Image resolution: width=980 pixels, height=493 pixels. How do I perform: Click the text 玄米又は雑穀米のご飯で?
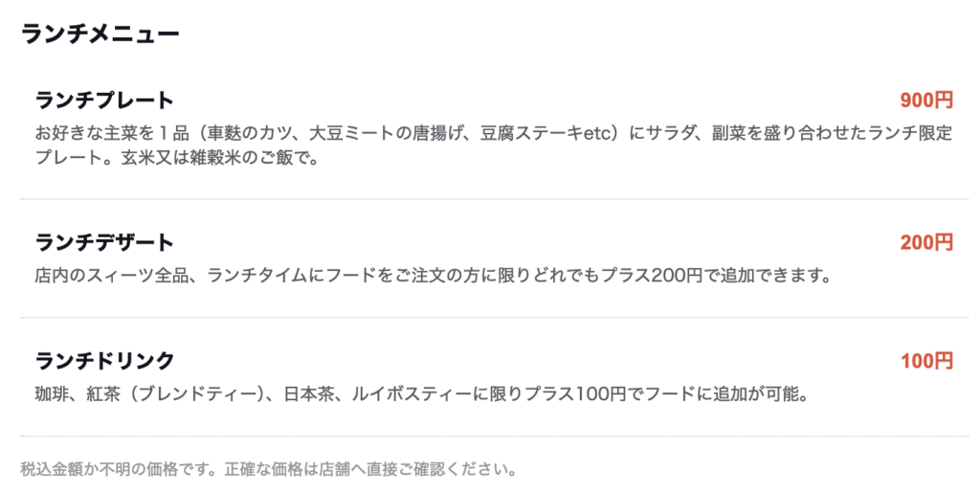215,157
